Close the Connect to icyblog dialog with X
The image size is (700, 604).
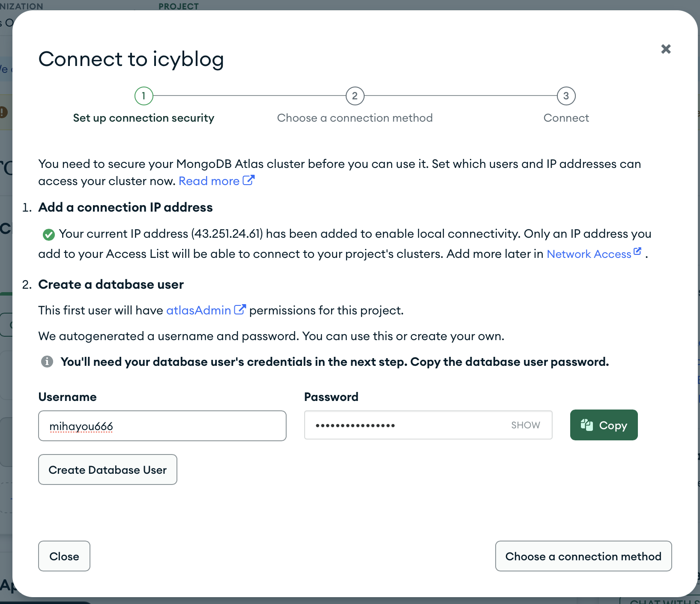[x=666, y=49]
